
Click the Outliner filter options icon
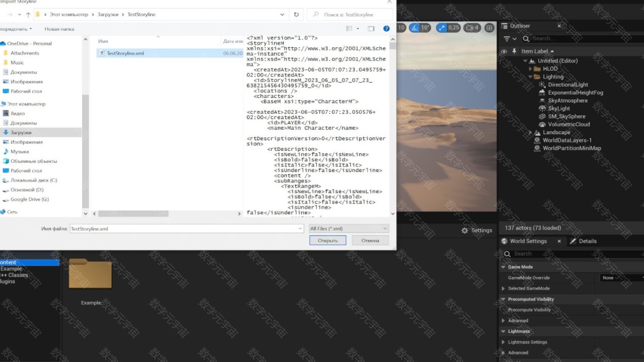510,39
